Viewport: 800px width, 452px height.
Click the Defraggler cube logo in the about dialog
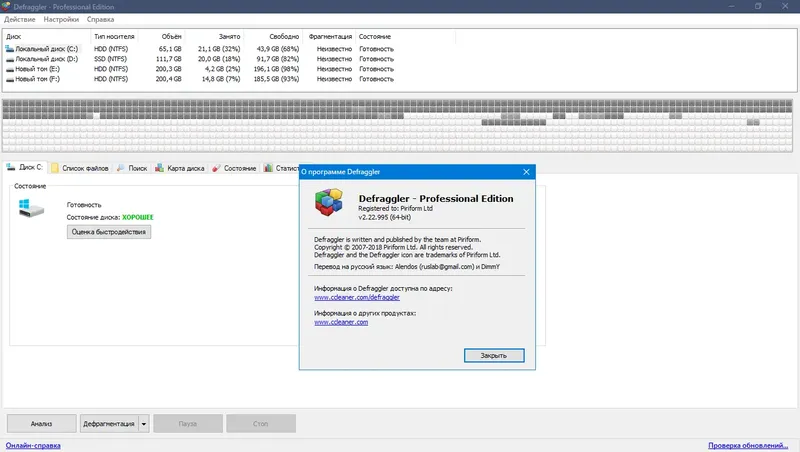tap(329, 202)
